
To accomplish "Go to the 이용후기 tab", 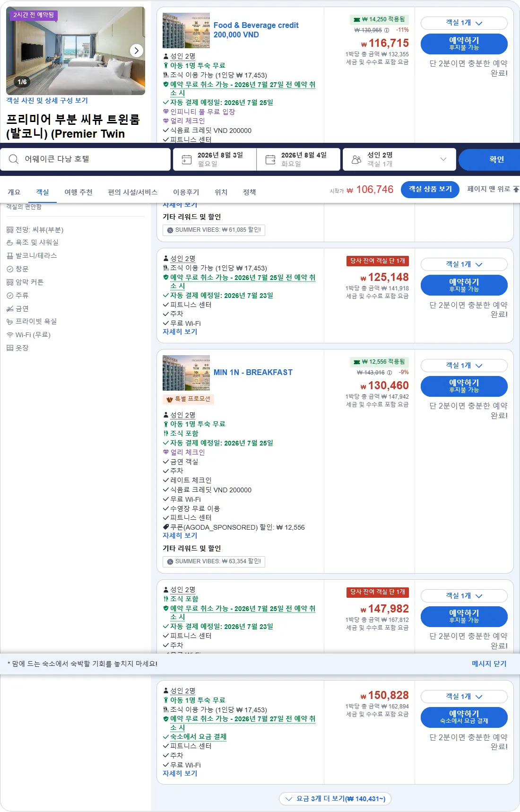I will pyautogui.click(x=186, y=192).
